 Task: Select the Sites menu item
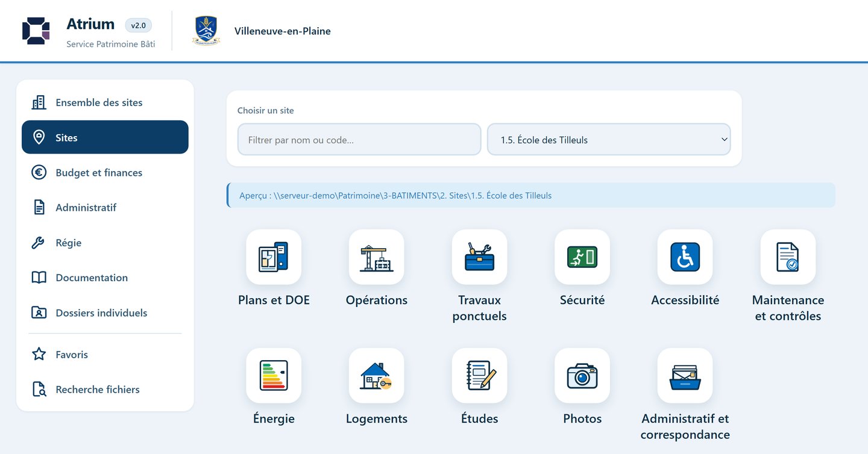[x=105, y=137]
